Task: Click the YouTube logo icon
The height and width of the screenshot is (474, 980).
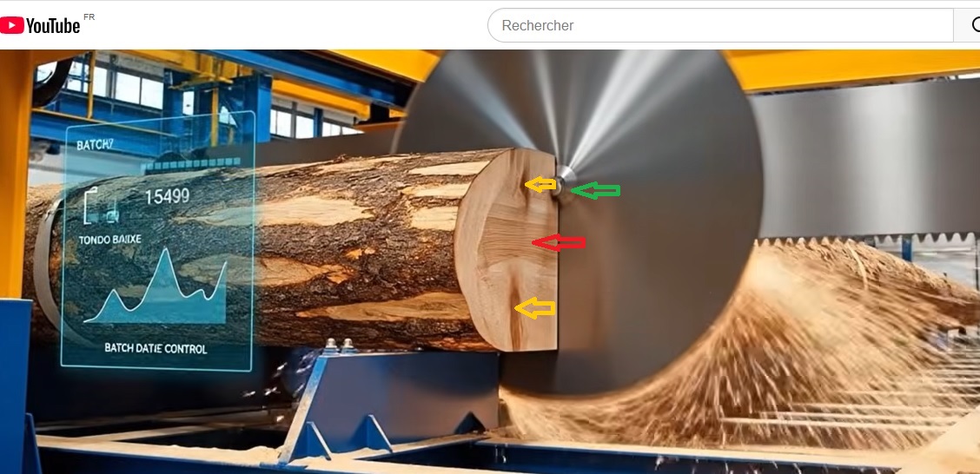Action: [12, 25]
